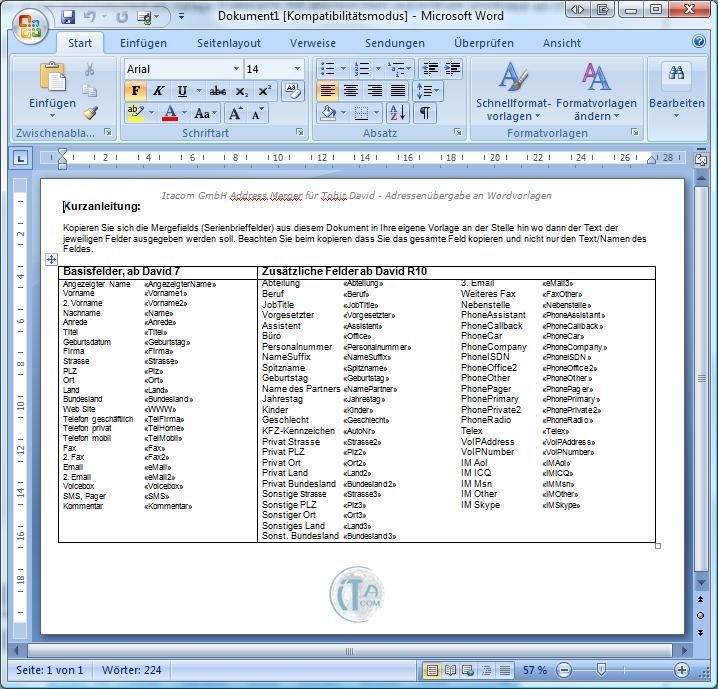Select browse object circle on scrollbar
718x689 pixels.
[x=700, y=615]
